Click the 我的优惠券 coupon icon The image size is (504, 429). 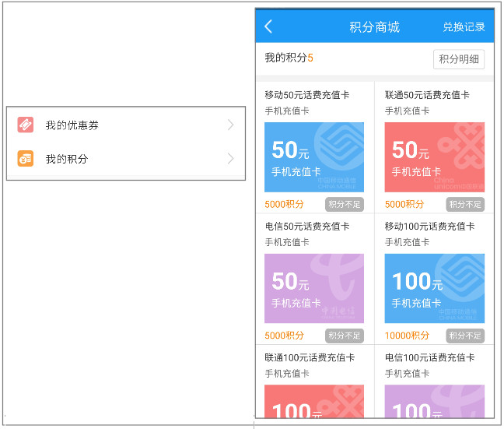click(26, 125)
